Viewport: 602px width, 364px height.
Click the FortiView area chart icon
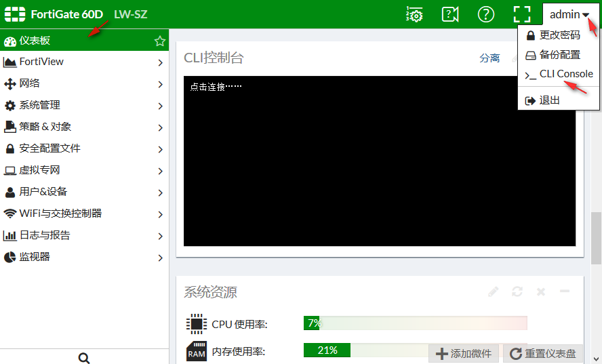tap(10, 62)
